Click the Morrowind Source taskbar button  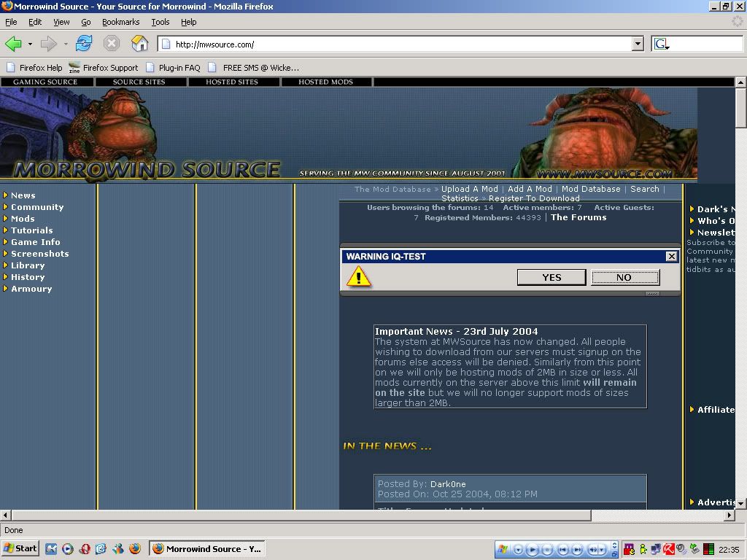(207, 548)
